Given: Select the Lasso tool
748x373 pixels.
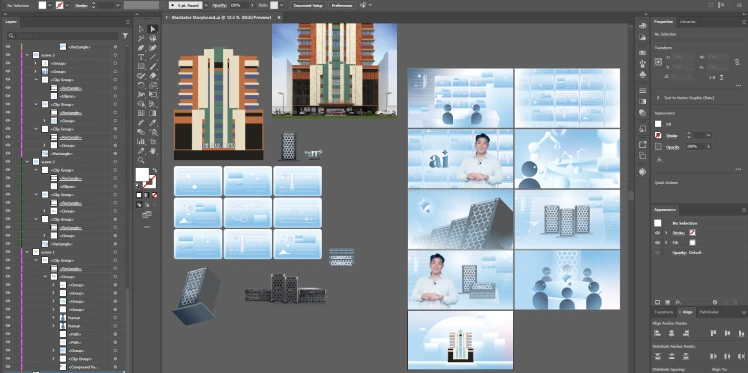Looking at the screenshot, I should point(153,39).
